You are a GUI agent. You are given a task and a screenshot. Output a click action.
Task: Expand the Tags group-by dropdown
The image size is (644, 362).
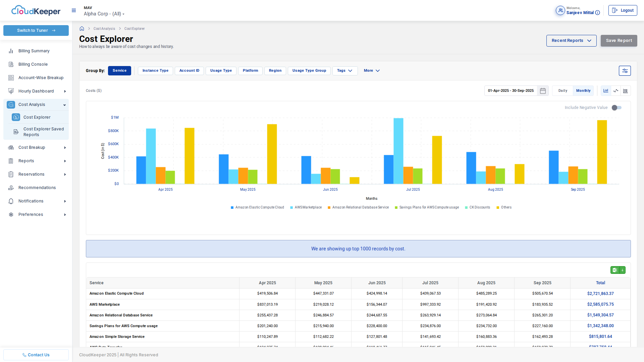(344, 71)
